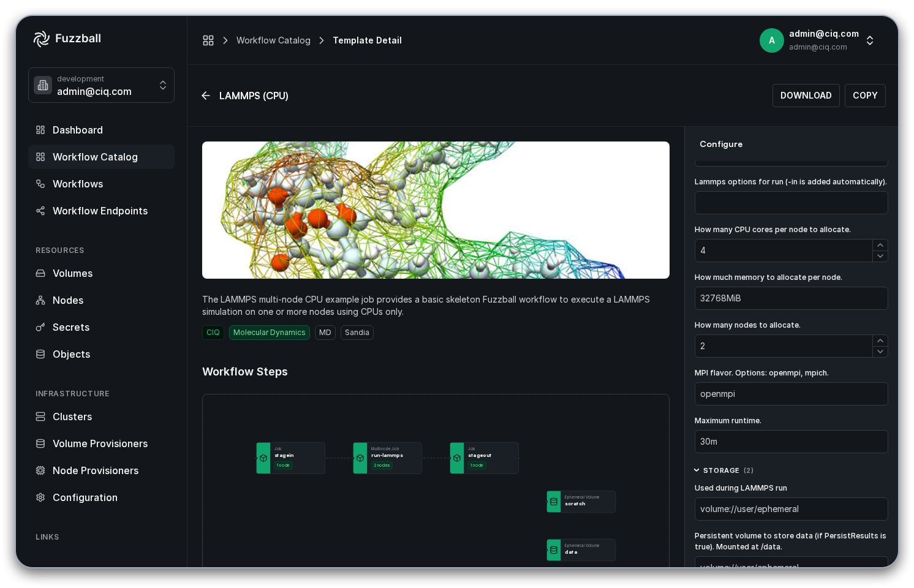Go back using the arrow beside LAMMPS (CPU)
The width and height of the screenshot is (914, 588).
(206, 96)
